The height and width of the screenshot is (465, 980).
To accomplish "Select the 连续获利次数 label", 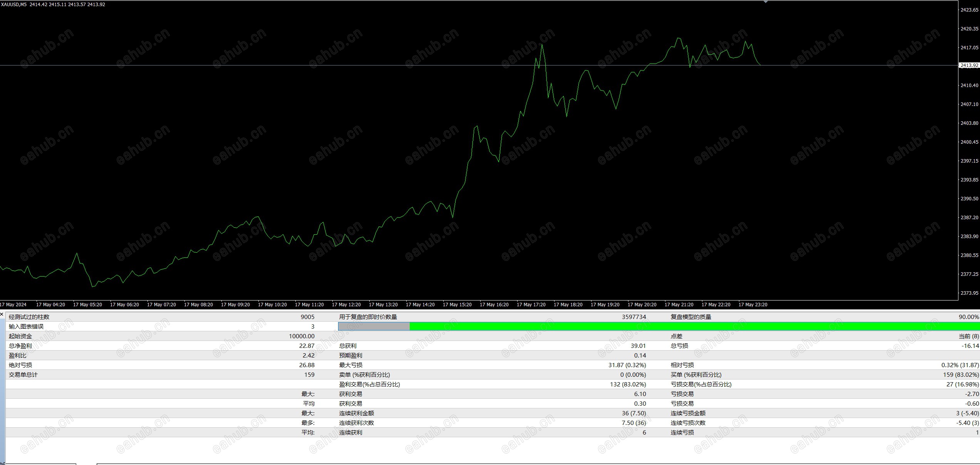I will (357, 423).
